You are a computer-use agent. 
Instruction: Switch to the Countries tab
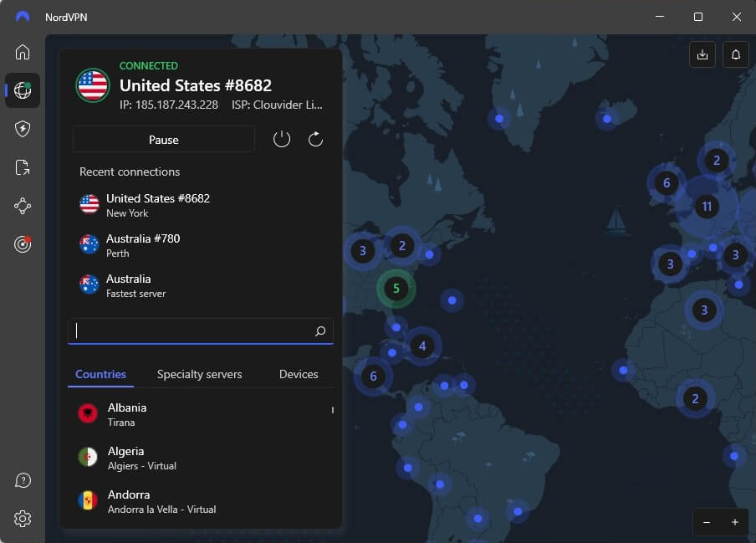click(x=100, y=374)
